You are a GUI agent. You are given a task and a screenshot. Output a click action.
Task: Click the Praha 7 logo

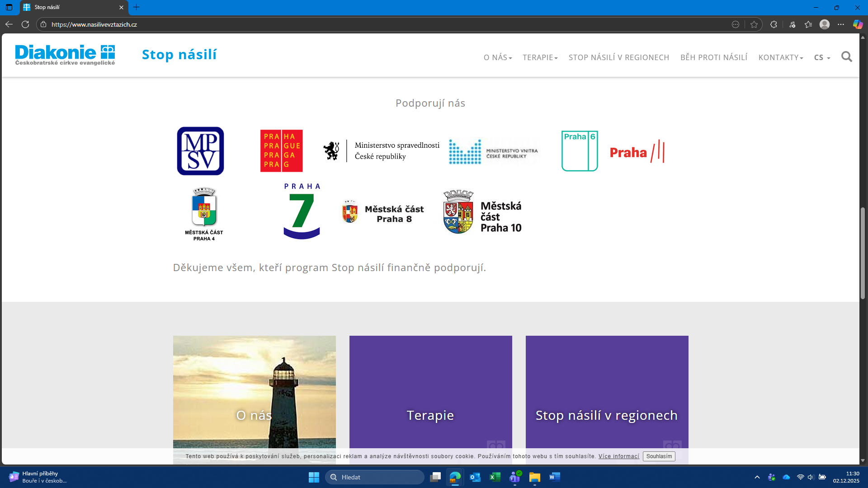click(302, 211)
